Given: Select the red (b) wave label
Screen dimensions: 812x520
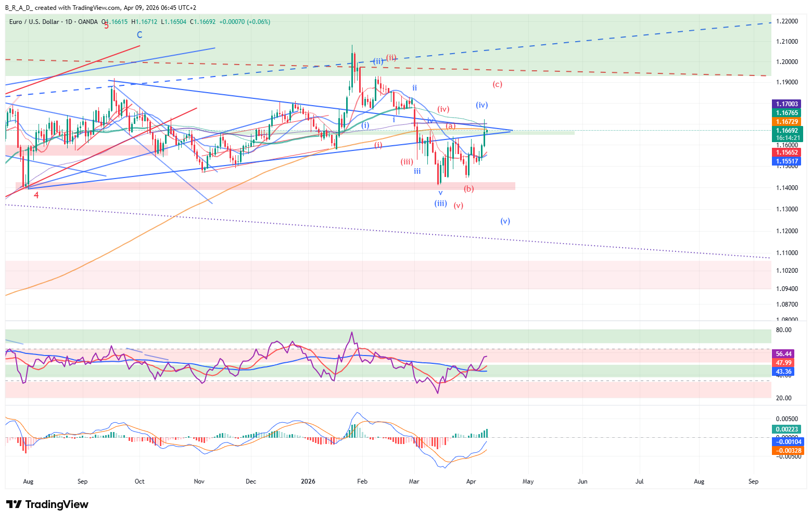Looking at the screenshot, I should [x=469, y=189].
